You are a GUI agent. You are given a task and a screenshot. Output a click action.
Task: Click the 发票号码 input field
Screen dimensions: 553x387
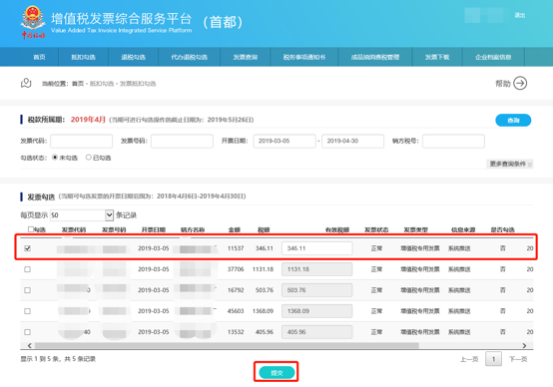[x=182, y=141]
